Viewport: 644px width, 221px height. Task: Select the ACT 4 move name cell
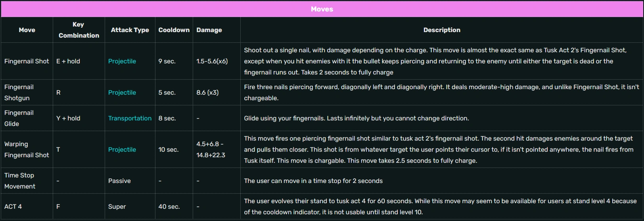coord(13,207)
